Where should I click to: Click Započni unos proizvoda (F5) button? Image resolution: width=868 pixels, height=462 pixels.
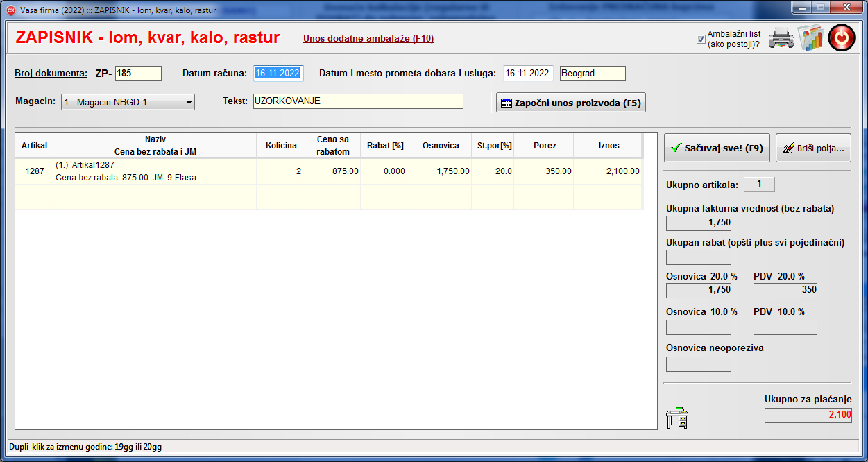(570, 103)
